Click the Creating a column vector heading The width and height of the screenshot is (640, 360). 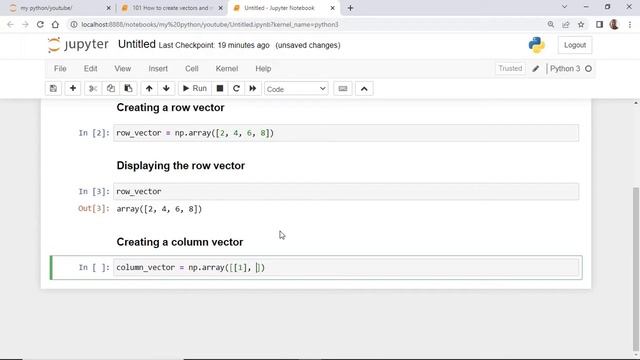click(180, 242)
